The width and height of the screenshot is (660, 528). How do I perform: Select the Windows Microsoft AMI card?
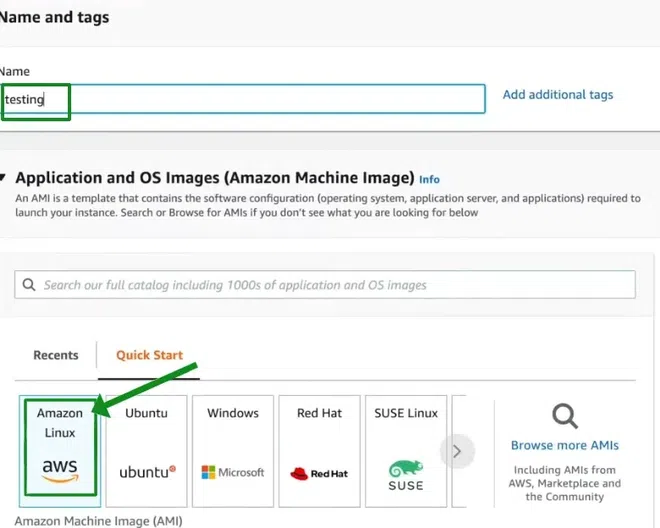coord(233,451)
